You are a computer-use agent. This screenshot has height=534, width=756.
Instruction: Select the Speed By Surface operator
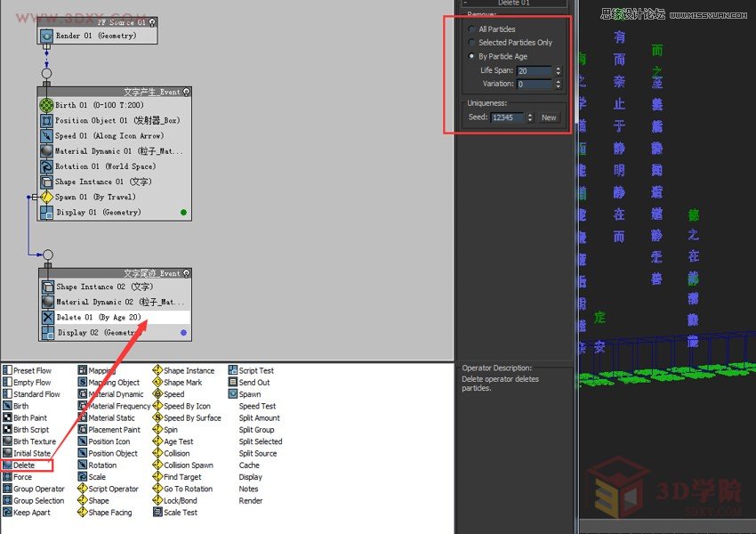coord(187,417)
